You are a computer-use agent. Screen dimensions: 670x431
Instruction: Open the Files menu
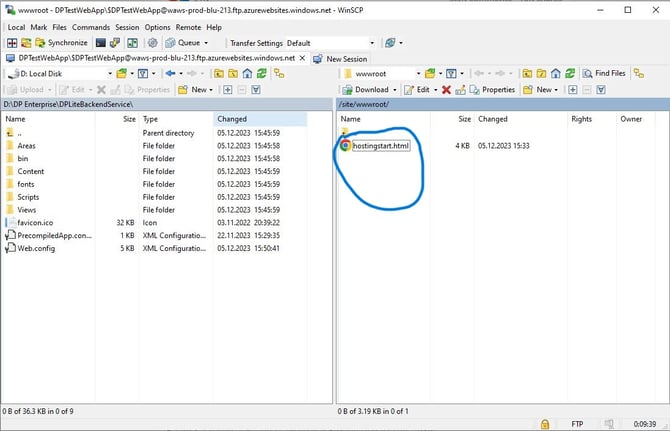59,27
